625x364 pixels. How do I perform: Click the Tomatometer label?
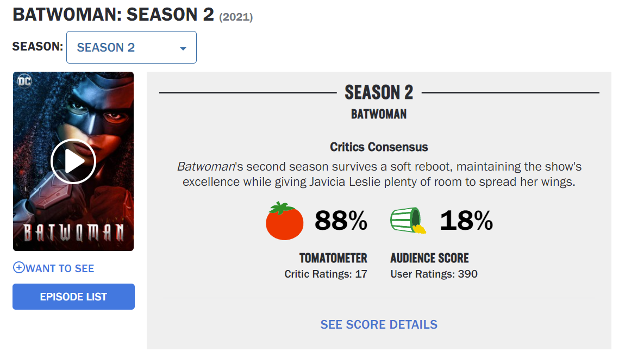(x=333, y=258)
